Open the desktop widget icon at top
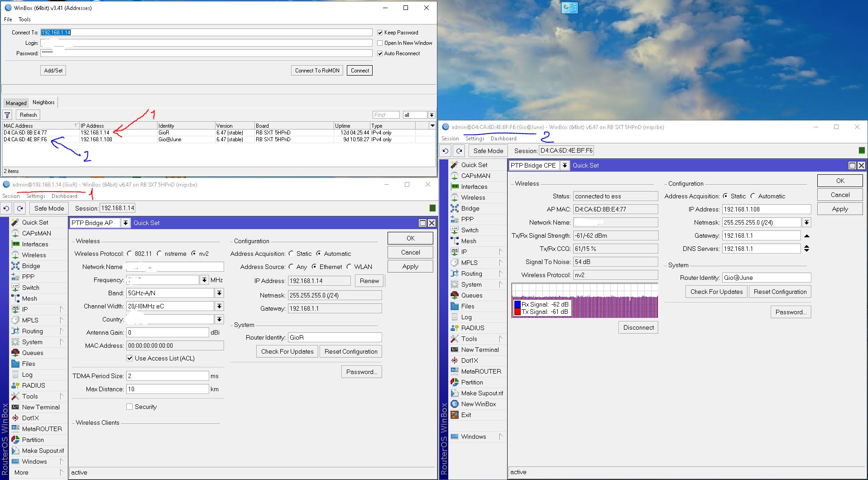Viewport: 868px width, 480px height. (x=569, y=8)
